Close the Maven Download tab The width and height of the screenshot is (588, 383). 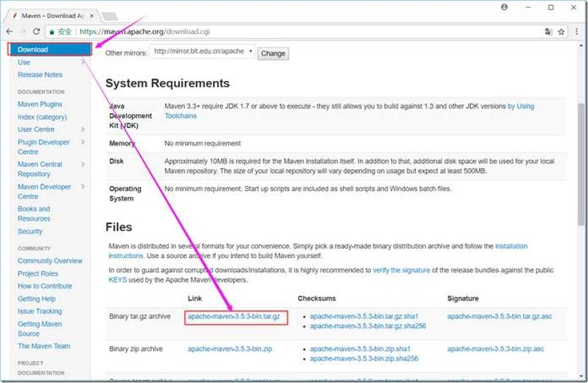tap(92, 16)
